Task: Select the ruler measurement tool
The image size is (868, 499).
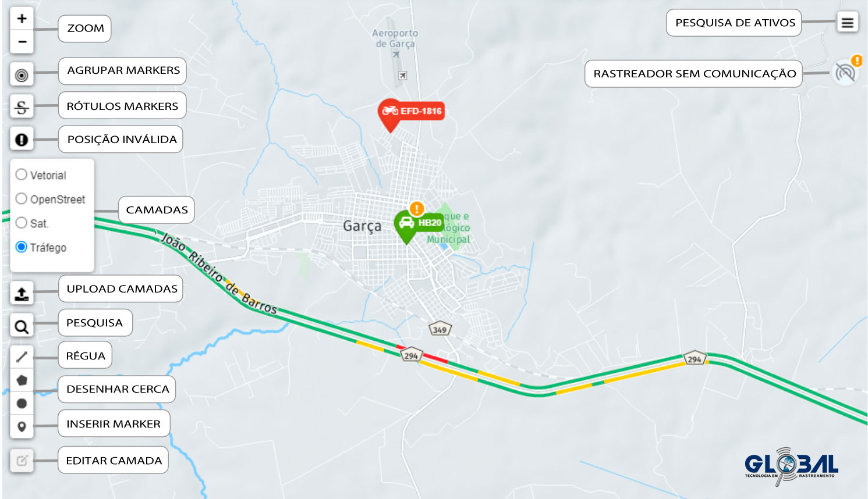Action: pos(22,357)
